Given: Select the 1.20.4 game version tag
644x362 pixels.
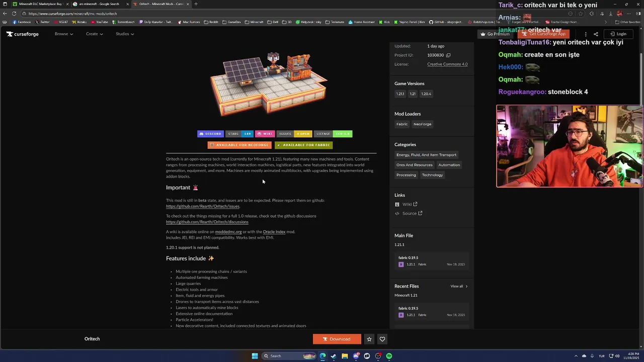Looking at the screenshot, I should (x=426, y=94).
